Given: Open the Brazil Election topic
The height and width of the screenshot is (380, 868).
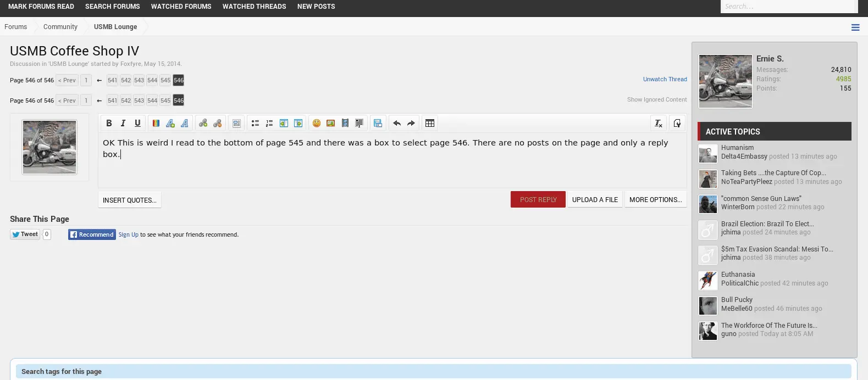Looking at the screenshot, I should pos(767,224).
